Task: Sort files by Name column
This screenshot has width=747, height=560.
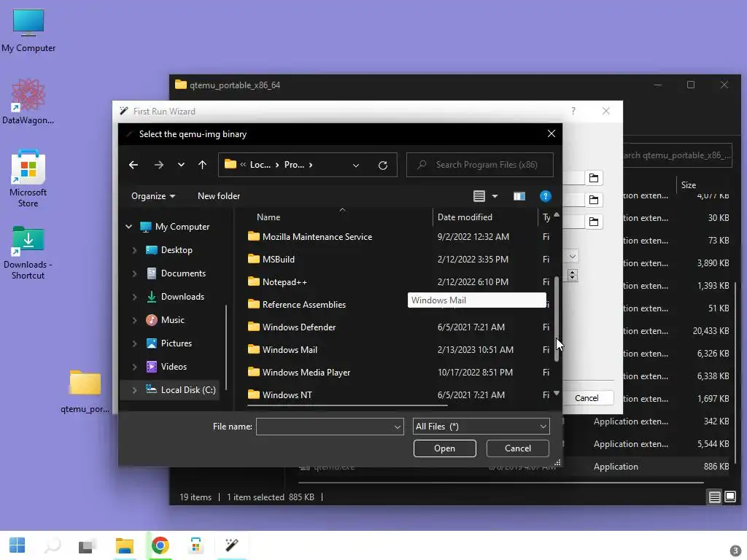Action: [x=268, y=217]
